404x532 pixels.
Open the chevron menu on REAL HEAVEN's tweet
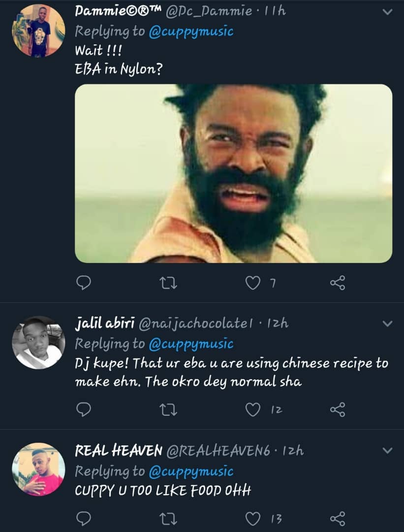(388, 450)
